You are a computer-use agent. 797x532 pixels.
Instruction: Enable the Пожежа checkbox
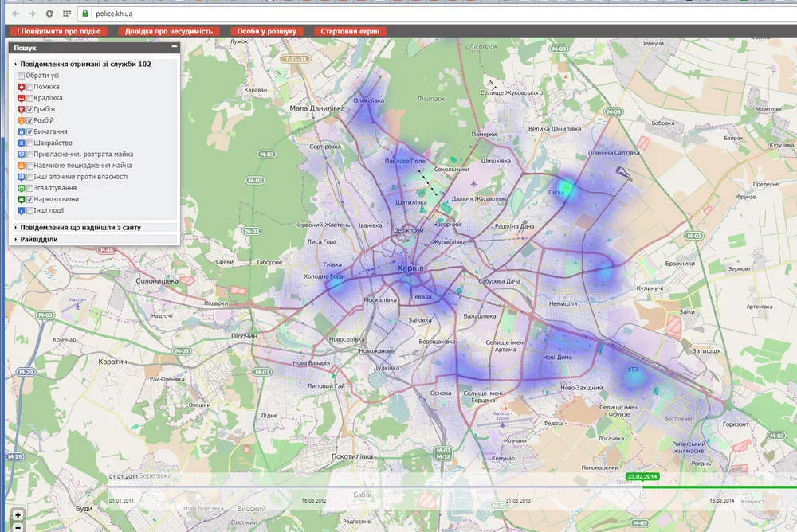pos(30,87)
